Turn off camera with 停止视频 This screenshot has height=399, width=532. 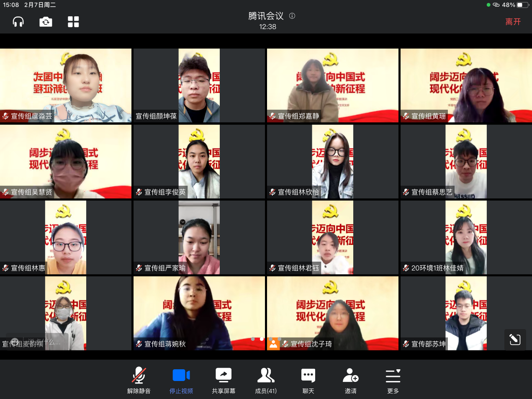181,380
